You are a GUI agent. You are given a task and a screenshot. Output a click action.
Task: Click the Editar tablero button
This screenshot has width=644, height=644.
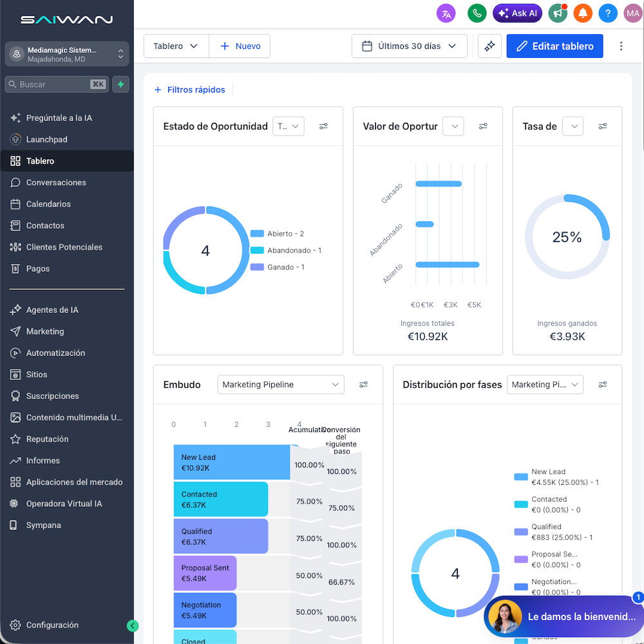tap(554, 46)
